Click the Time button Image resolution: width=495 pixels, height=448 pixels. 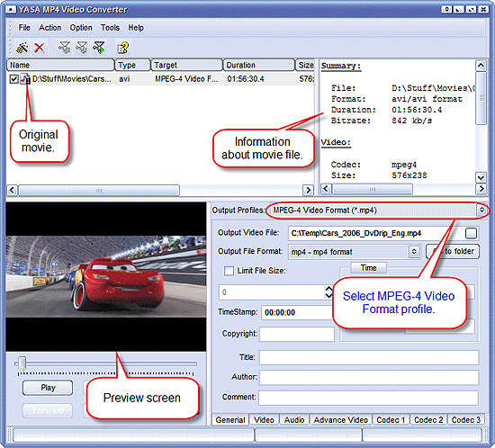368,268
